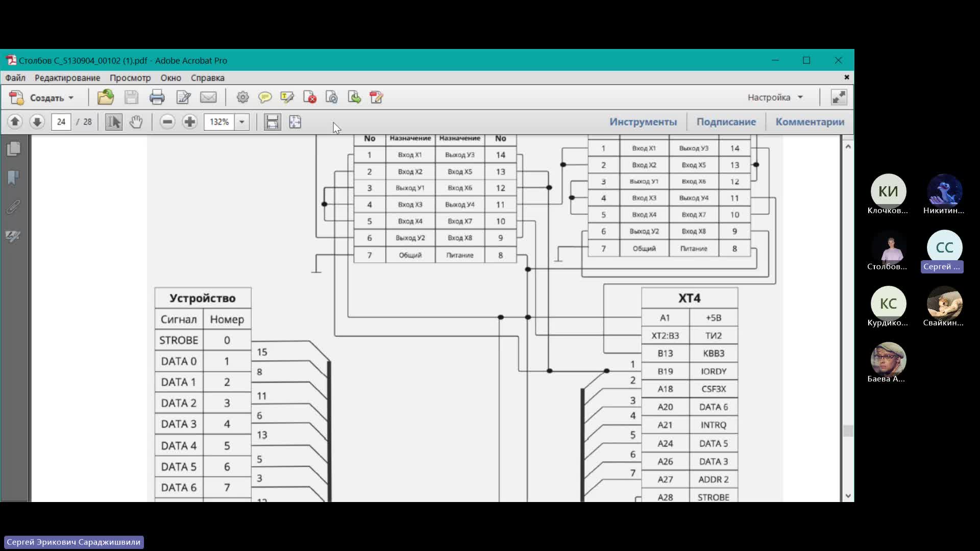Screen dimensions: 980x551
Task: Click the zoom in plus button
Action: [x=190, y=121]
